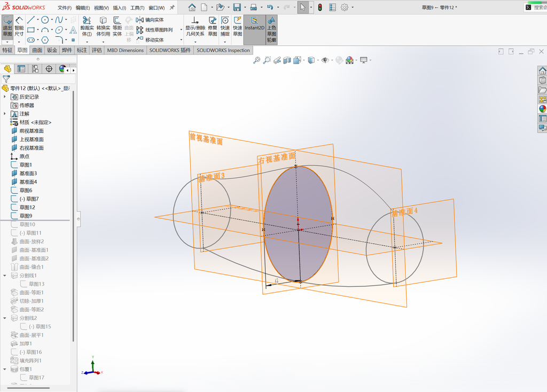Open the 工具(T) menu
Viewport: 547px width, 392px height.
click(x=137, y=7)
